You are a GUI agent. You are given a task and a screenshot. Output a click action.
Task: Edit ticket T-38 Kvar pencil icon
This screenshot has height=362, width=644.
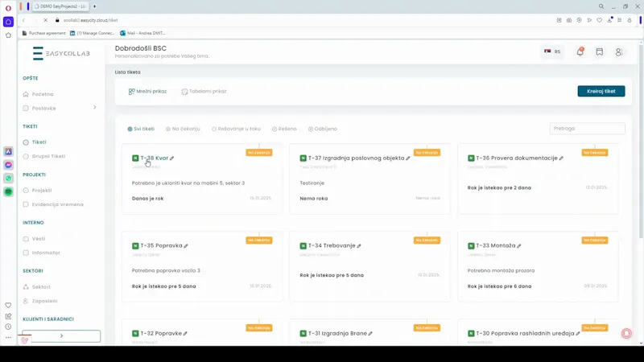(172, 158)
